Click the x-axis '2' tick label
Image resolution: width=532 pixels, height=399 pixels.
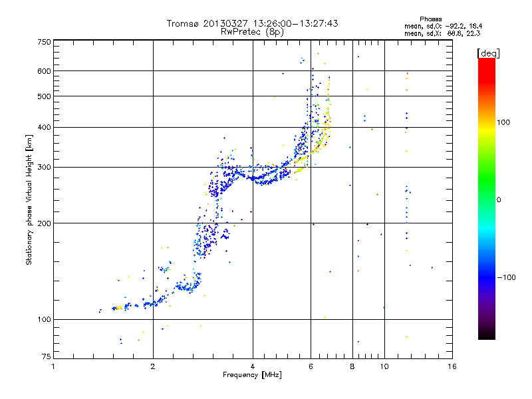click(x=153, y=366)
